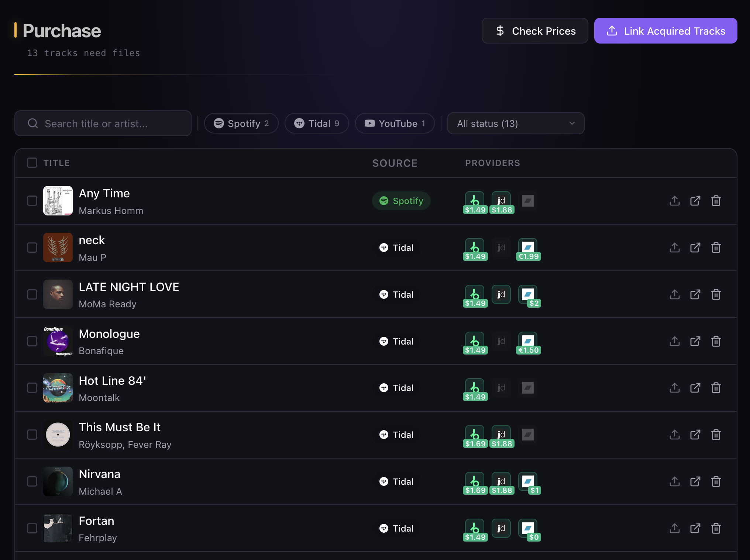Upload file for LATE NIGHT LOVE
The image size is (750, 560).
tap(674, 294)
